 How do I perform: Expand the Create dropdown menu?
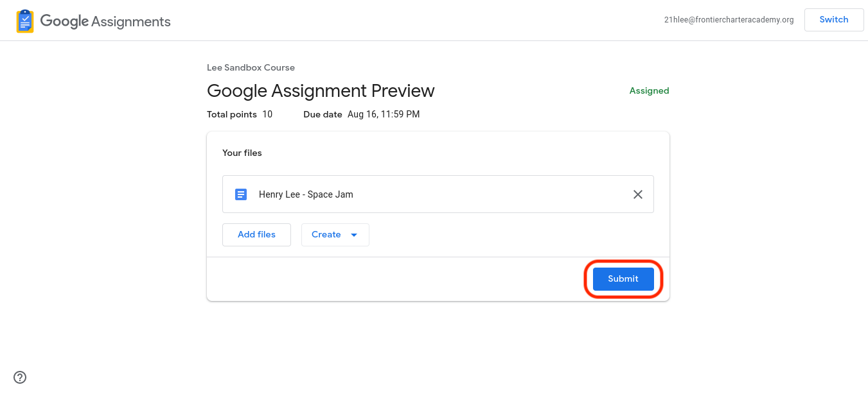335,235
